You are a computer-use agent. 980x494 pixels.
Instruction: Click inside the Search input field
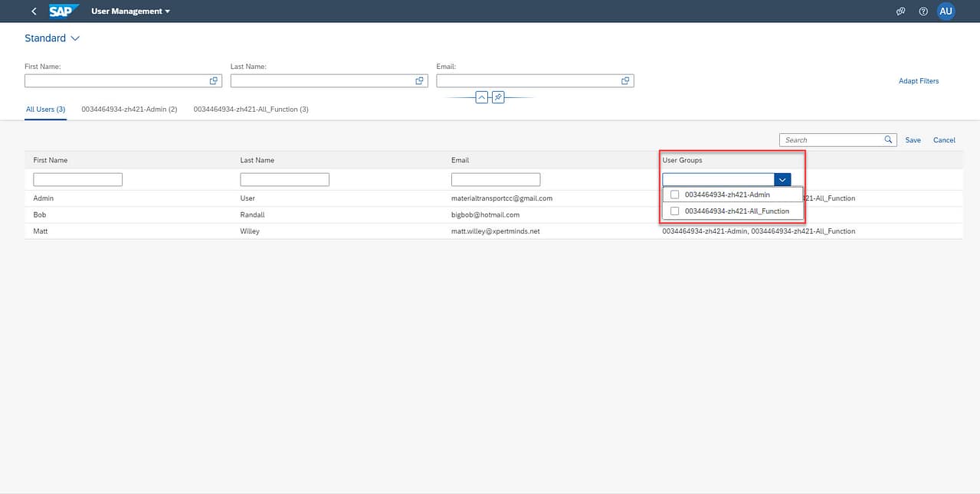click(x=828, y=139)
